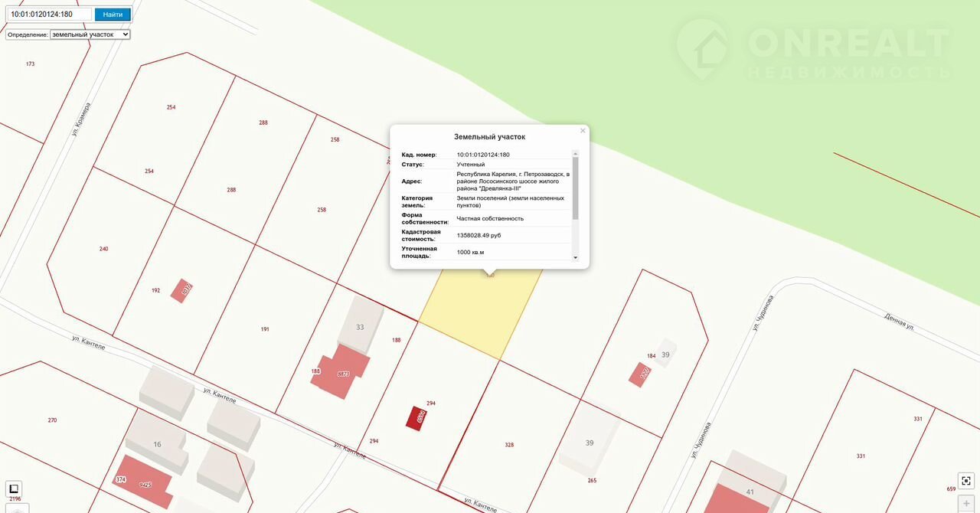
Task: Focus the cadastral number search field
Action: point(49,15)
